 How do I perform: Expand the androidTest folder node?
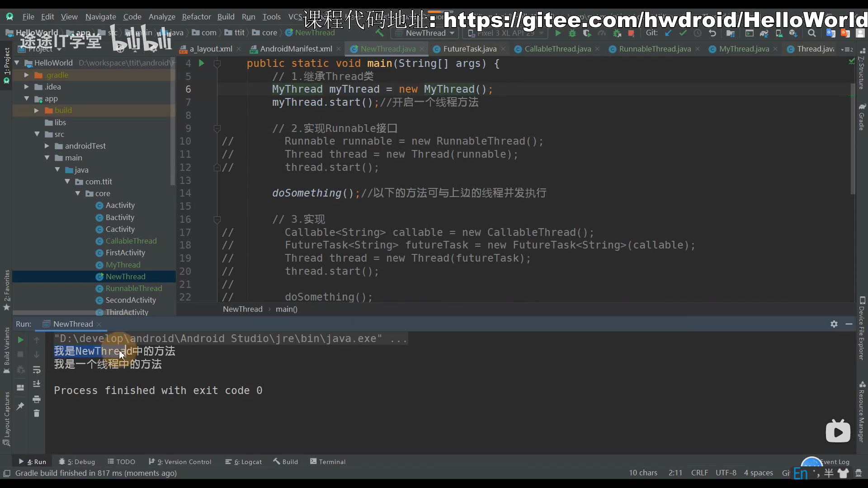[47, 146]
